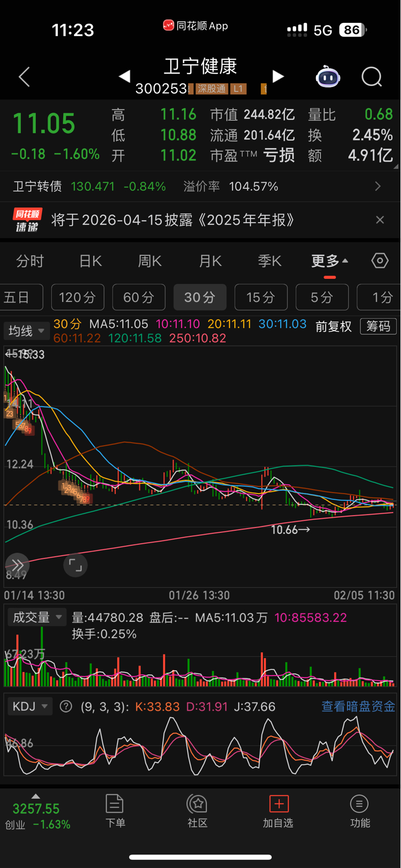Open the 均线 indicator dropdown
Viewport: 401px width, 868px height.
27,331
